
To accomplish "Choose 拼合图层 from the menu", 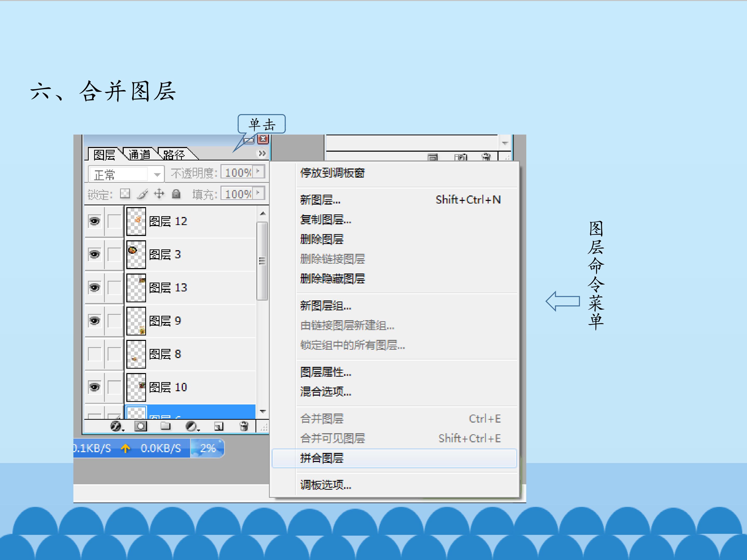I will (x=394, y=458).
